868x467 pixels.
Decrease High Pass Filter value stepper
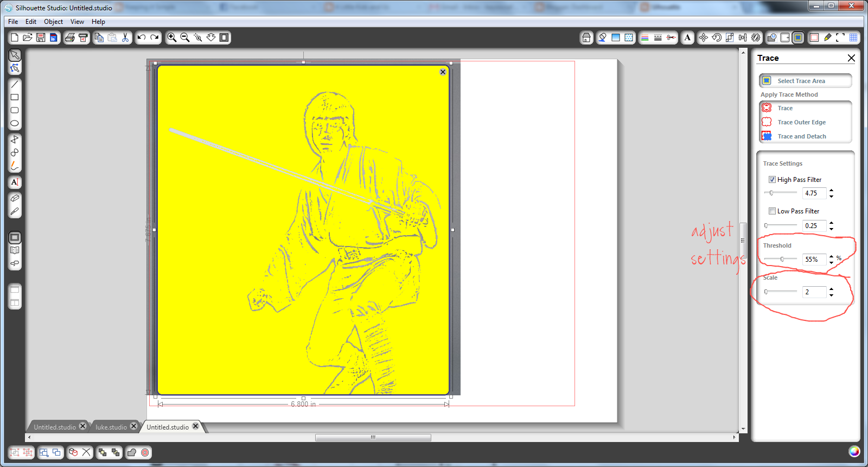pos(831,196)
